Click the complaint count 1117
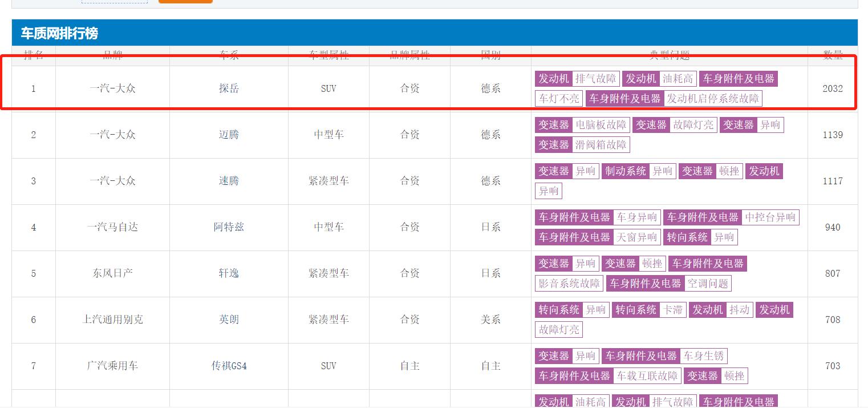This screenshot has height=408, width=868. point(833,181)
